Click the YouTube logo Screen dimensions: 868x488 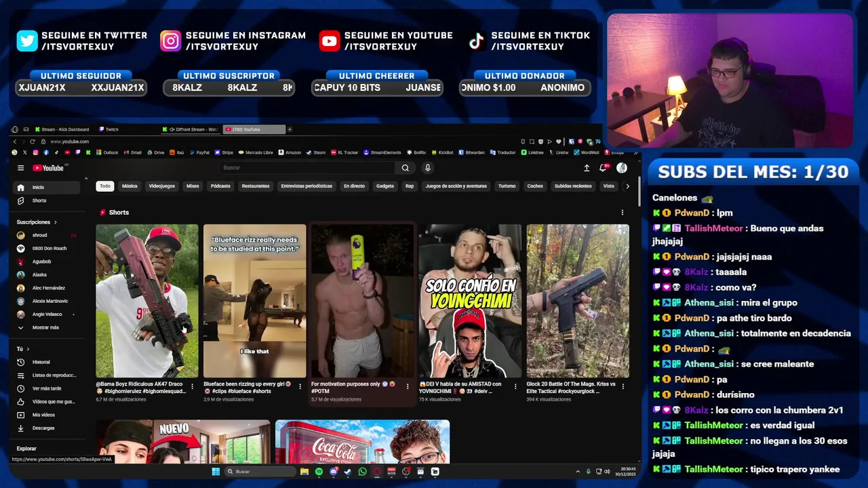(48, 168)
